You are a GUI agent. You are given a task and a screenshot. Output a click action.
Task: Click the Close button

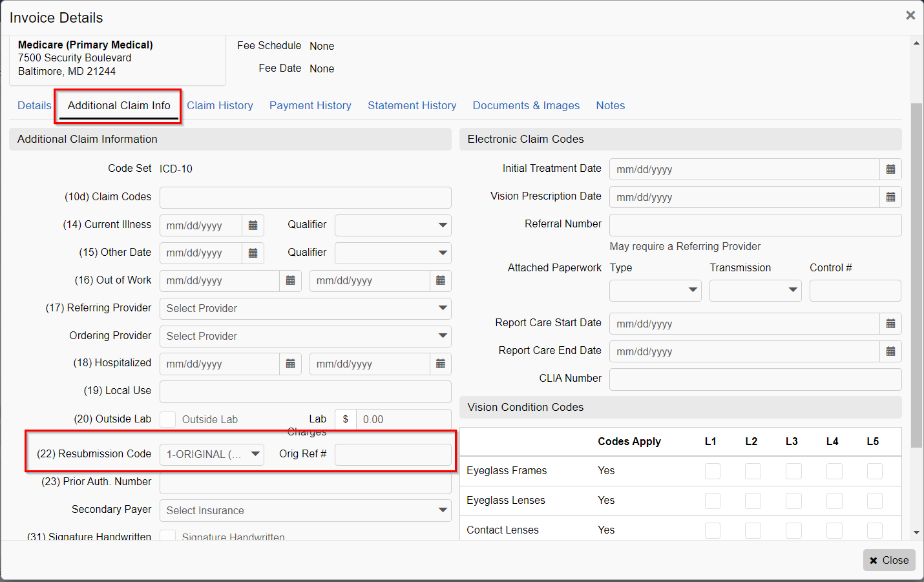(889, 560)
